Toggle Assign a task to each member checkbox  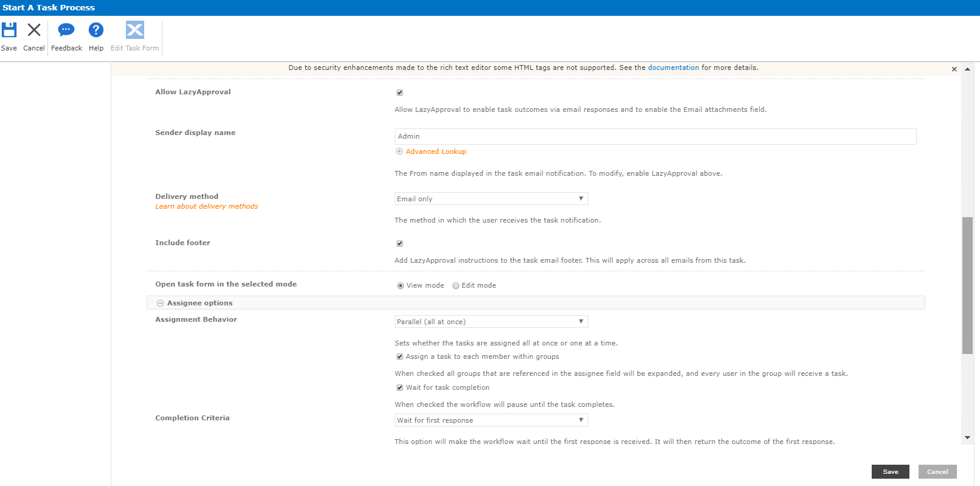click(400, 357)
